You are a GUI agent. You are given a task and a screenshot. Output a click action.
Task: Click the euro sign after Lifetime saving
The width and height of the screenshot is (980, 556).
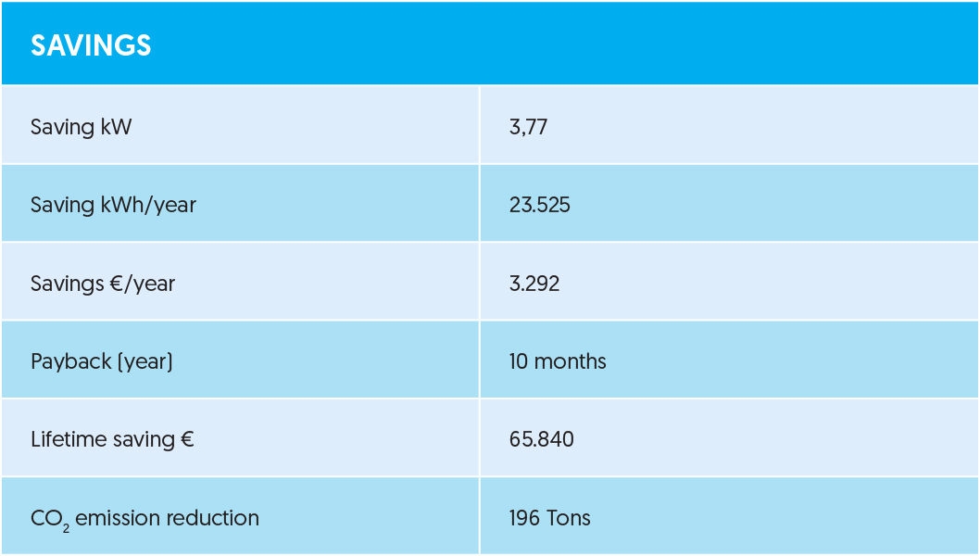(186, 438)
